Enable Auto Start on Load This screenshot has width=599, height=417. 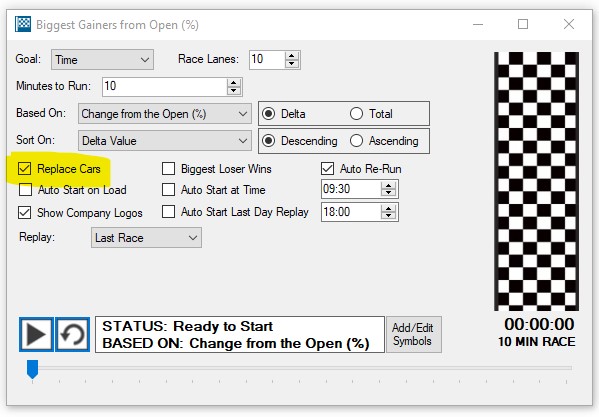(25, 189)
